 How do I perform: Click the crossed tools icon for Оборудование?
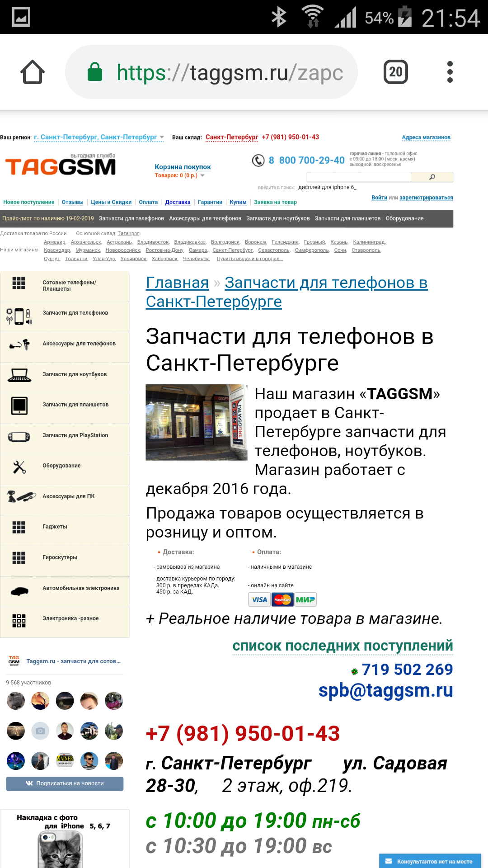(x=19, y=467)
